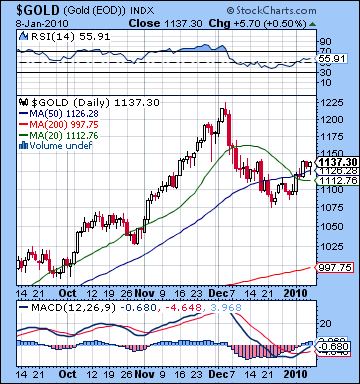Click the $GOLD (Daily) 1137.30 legend
The width and height of the screenshot is (360, 384).
tap(95, 103)
